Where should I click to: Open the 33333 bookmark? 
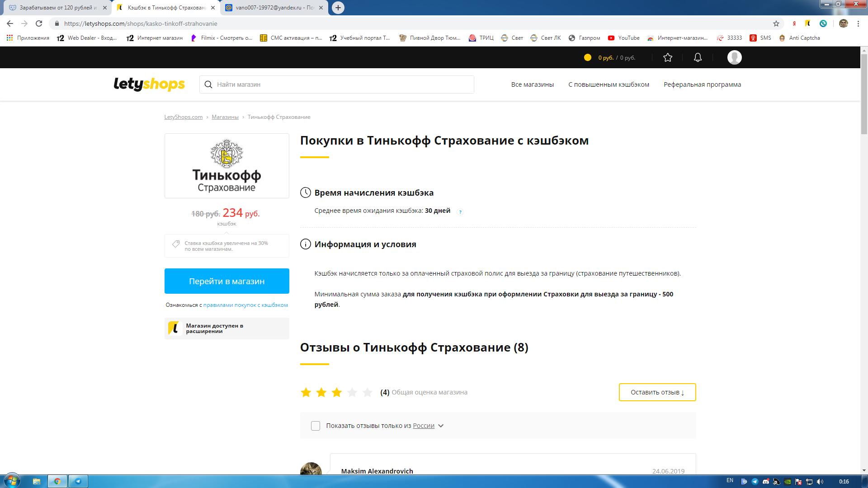729,38
